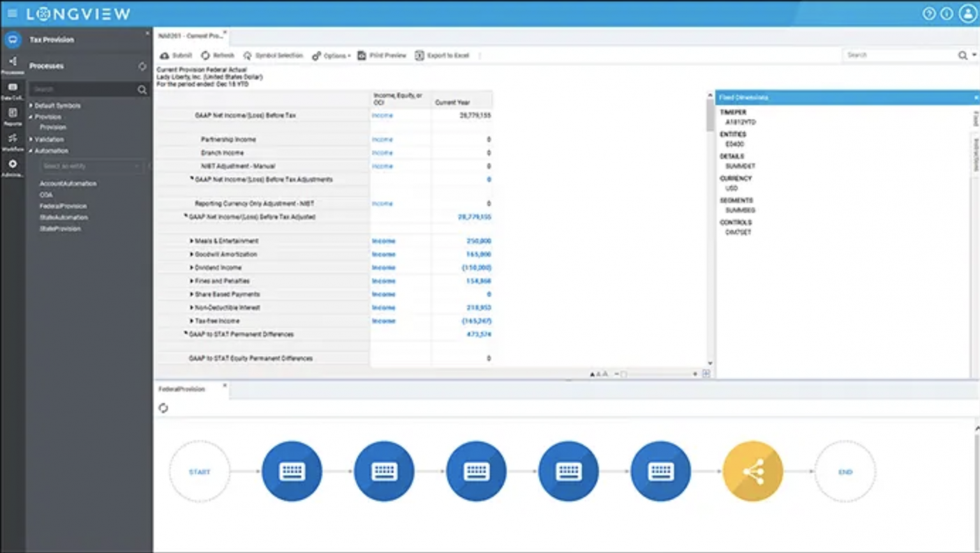Open the Help question-mark icon top right
This screenshot has width=980, height=553.
point(929,13)
